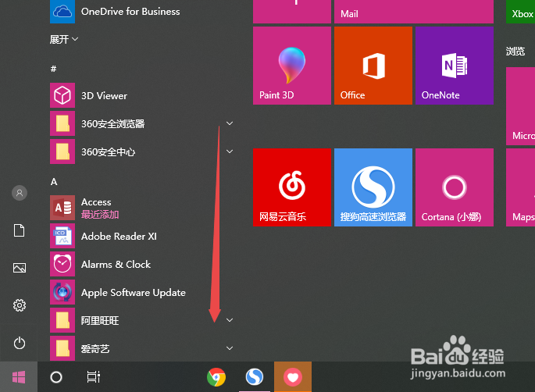Click the letter A section header
Viewport: 535px width, 392px height.
click(54, 182)
